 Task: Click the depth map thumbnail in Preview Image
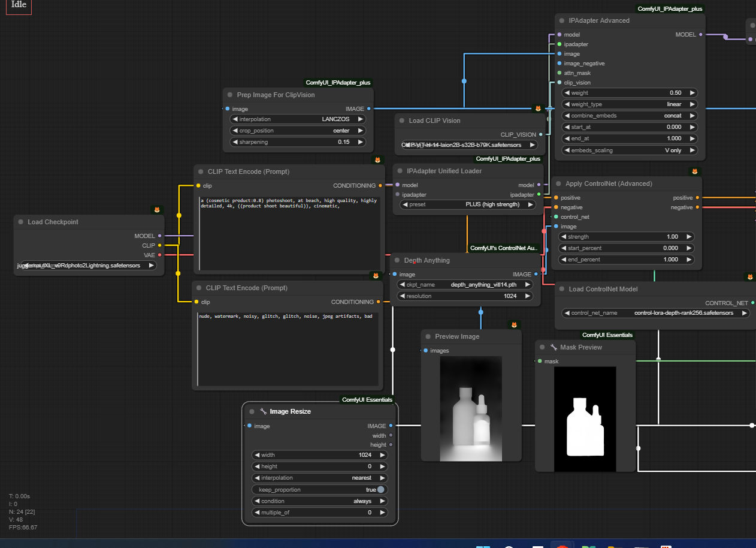coord(470,408)
